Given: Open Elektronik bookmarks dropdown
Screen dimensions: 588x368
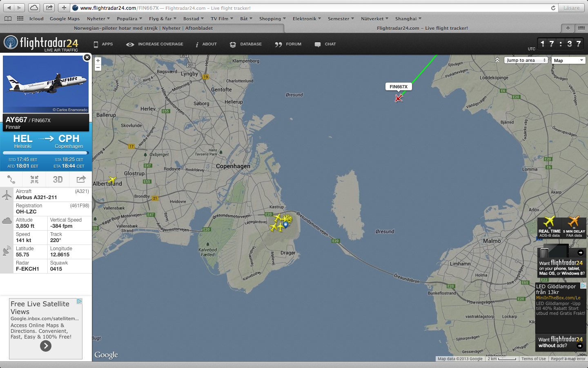Looking at the screenshot, I should [307, 19].
